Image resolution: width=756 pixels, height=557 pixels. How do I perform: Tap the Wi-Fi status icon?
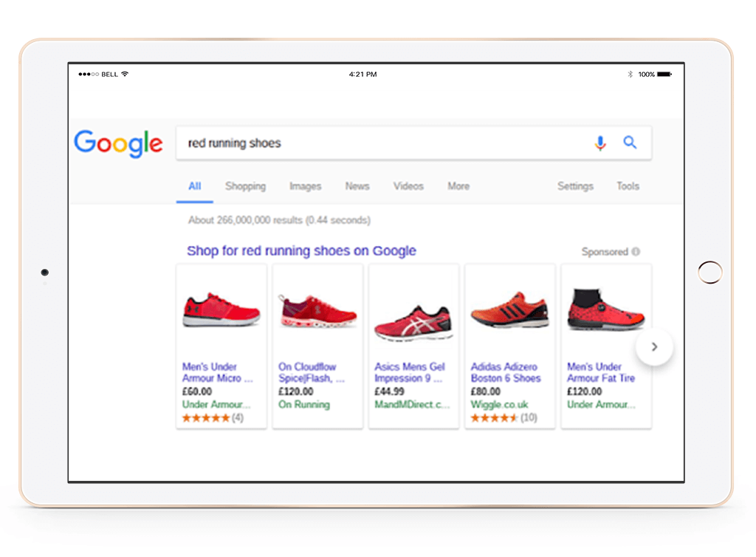pyautogui.click(x=125, y=74)
